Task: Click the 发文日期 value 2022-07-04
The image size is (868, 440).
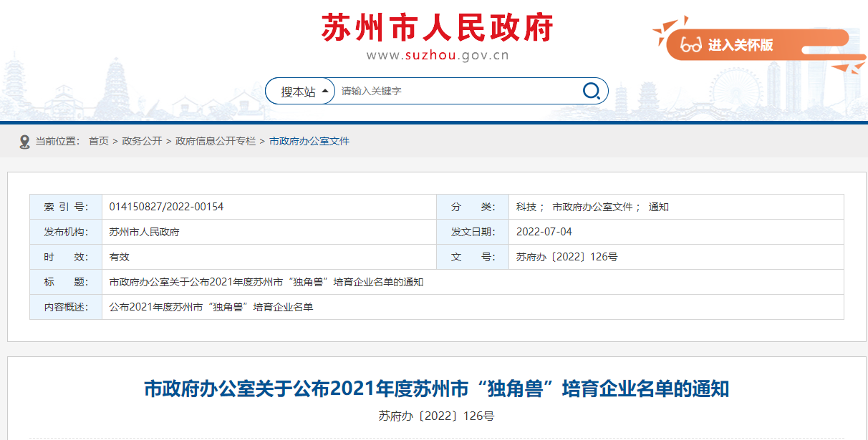Action: [544, 232]
